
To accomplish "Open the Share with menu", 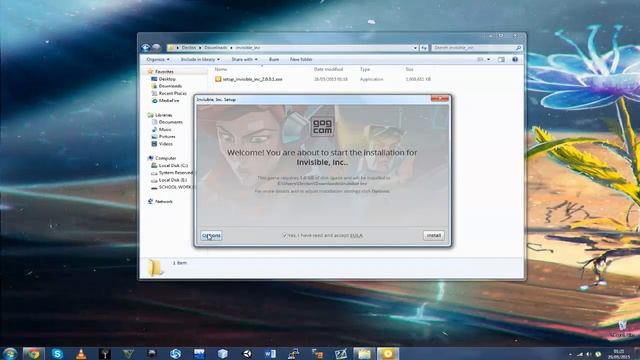I will (244, 60).
